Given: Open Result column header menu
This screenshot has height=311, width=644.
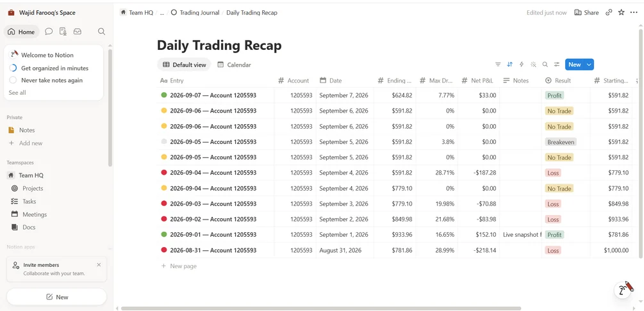Looking at the screenshot, I should [566, 81].
